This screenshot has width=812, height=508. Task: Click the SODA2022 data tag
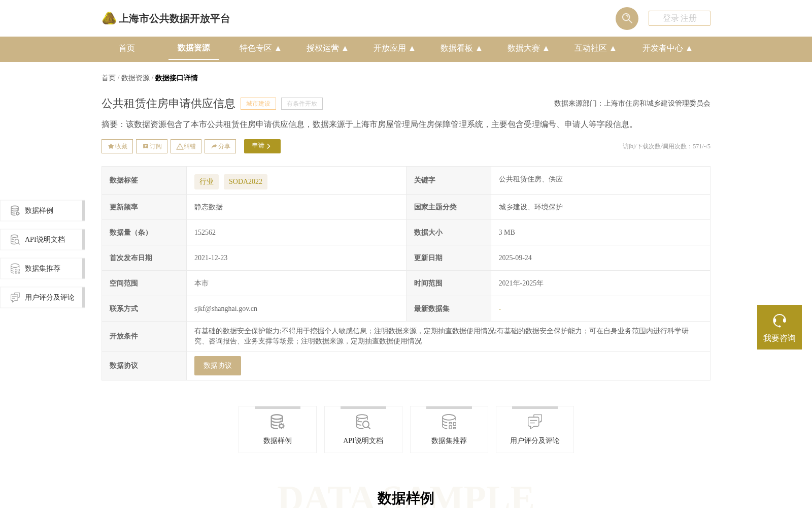(246, 182)
